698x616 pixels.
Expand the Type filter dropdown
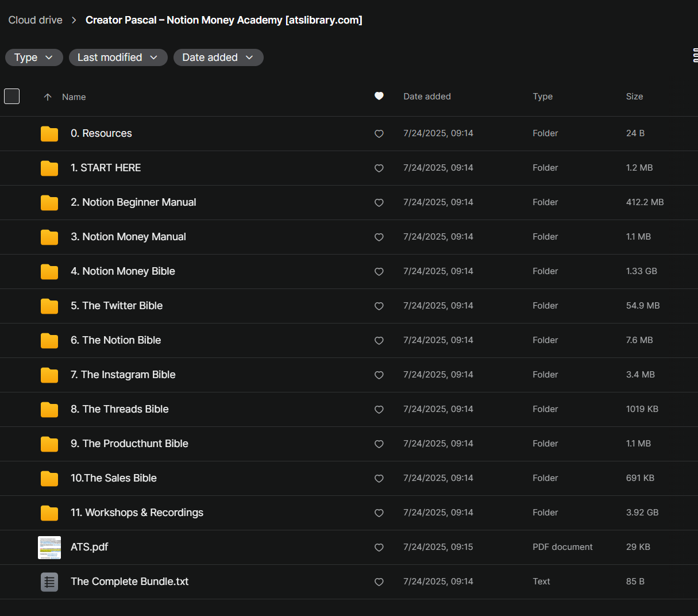tap(34, 57)
